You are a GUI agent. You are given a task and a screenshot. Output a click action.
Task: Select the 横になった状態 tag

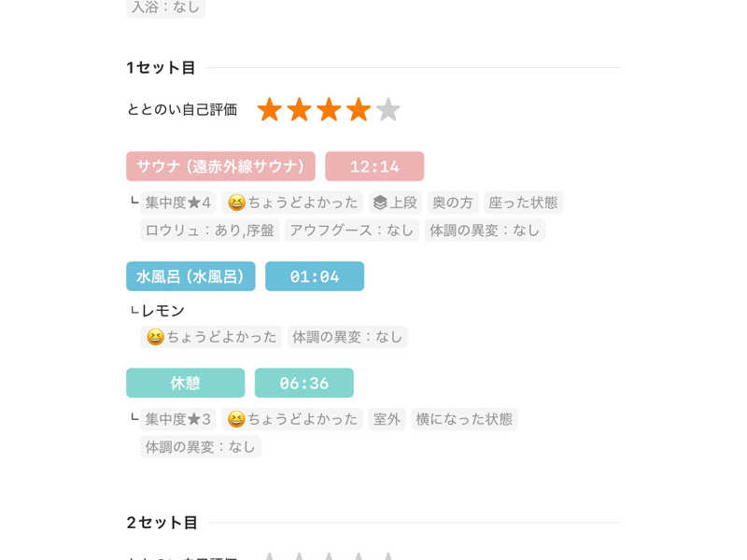464,419
